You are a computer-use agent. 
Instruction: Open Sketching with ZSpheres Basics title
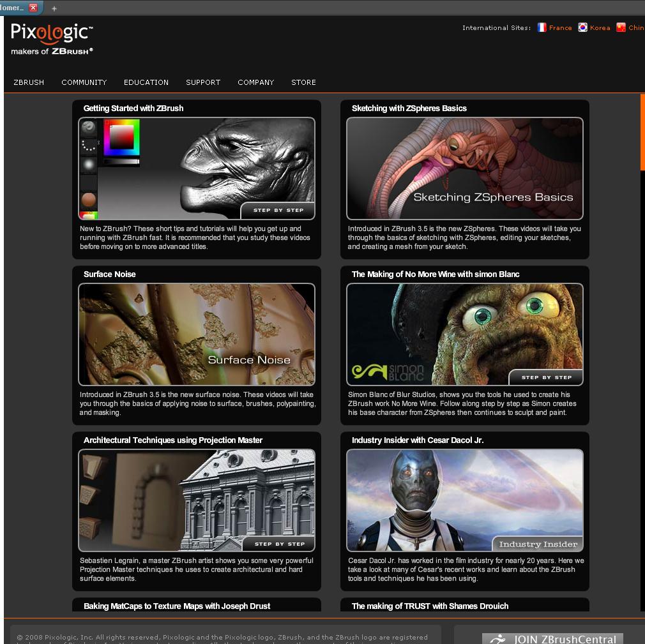(409, 108)
